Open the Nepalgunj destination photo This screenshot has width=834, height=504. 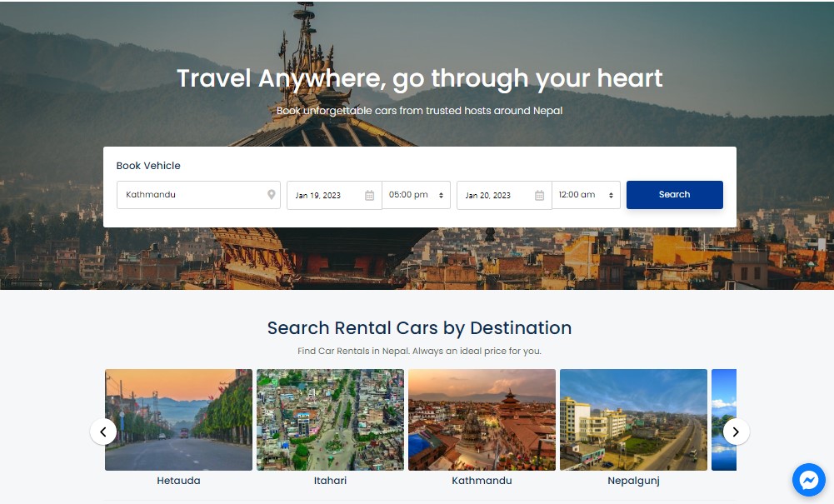pyautogui.click(x=633, y=420)
